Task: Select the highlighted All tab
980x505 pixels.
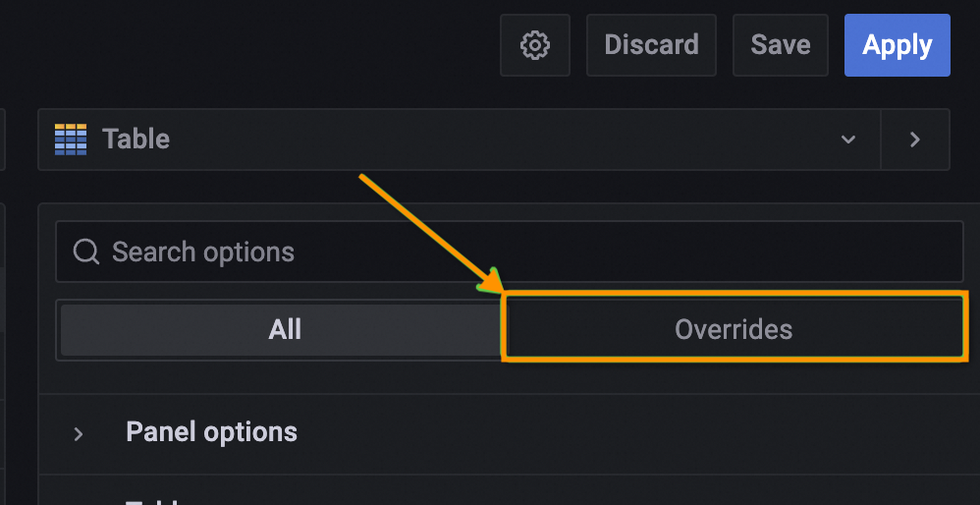Action: point(284,329)
